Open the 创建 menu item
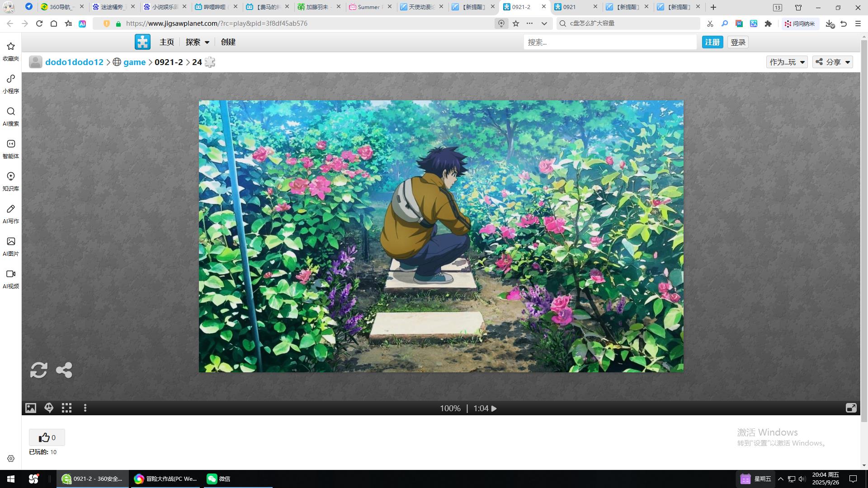This screenshot has width=868, height=488. click(228, 42)
